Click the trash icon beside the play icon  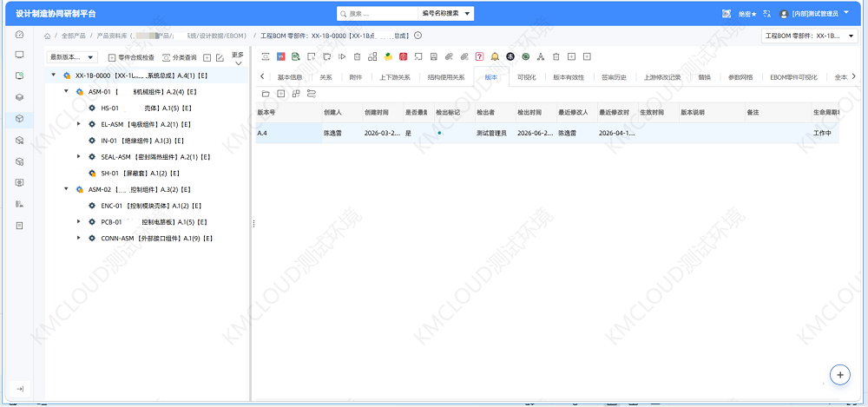[357, 56]
